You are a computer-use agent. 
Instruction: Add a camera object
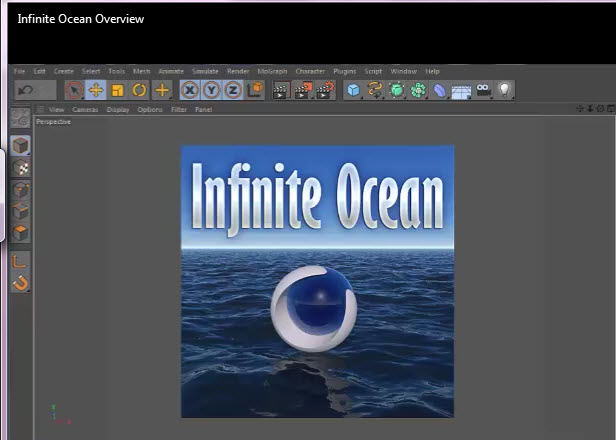(x=483, y=90)
